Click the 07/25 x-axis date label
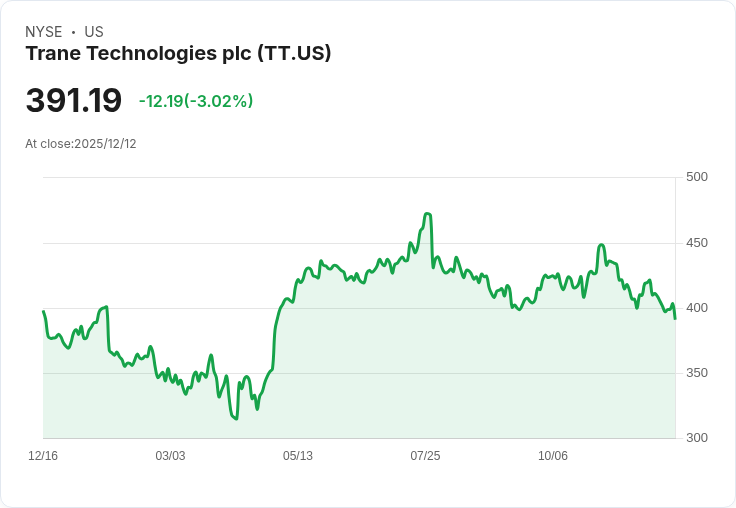The image size is (736, 508). click(x=425, y=456)
